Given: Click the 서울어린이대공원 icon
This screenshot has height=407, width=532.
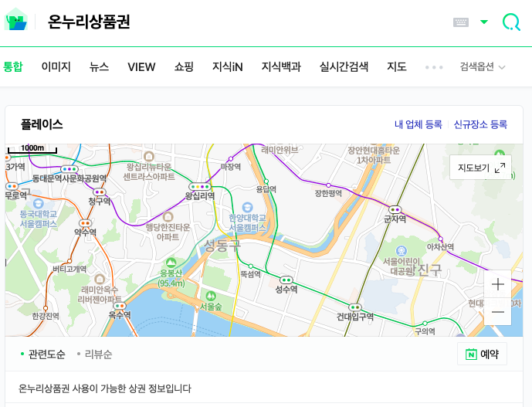Looking at the screenshot, I should coord(402,251).
